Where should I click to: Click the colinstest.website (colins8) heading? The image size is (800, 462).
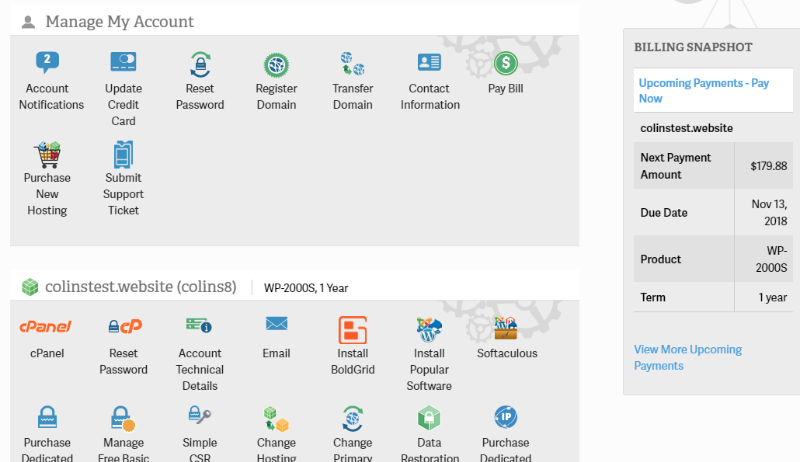click(x=141, y=287)
